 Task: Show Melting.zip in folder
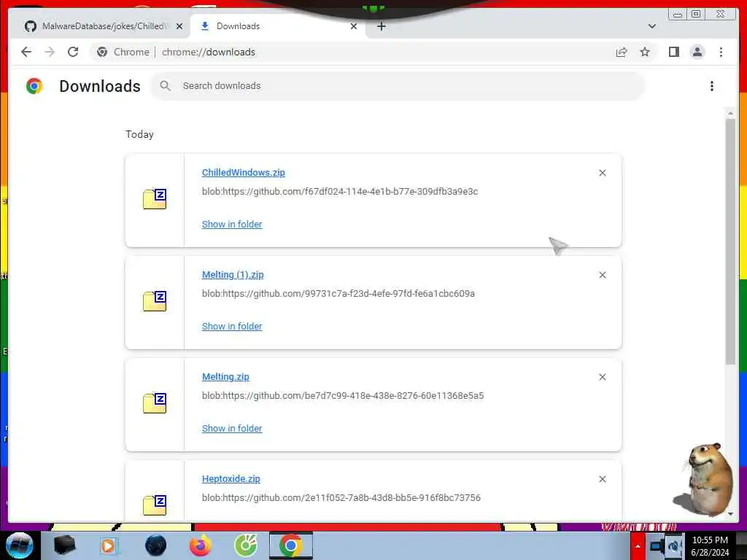[232, 429]
